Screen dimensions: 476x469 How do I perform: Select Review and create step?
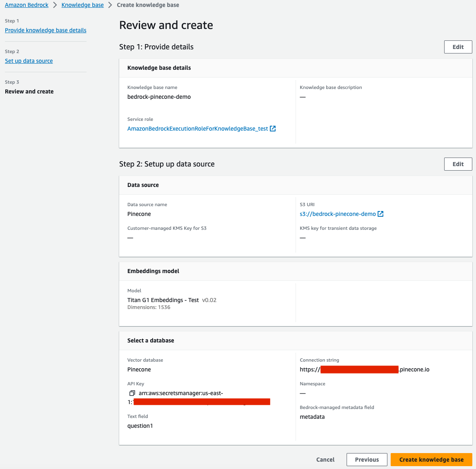tap(29, 92)
